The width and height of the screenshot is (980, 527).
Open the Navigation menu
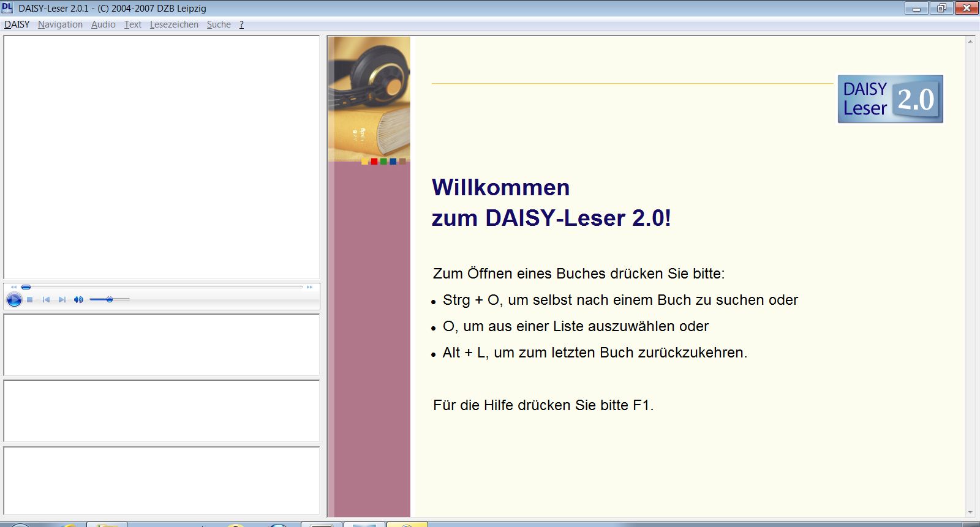(x=60, y=24)
